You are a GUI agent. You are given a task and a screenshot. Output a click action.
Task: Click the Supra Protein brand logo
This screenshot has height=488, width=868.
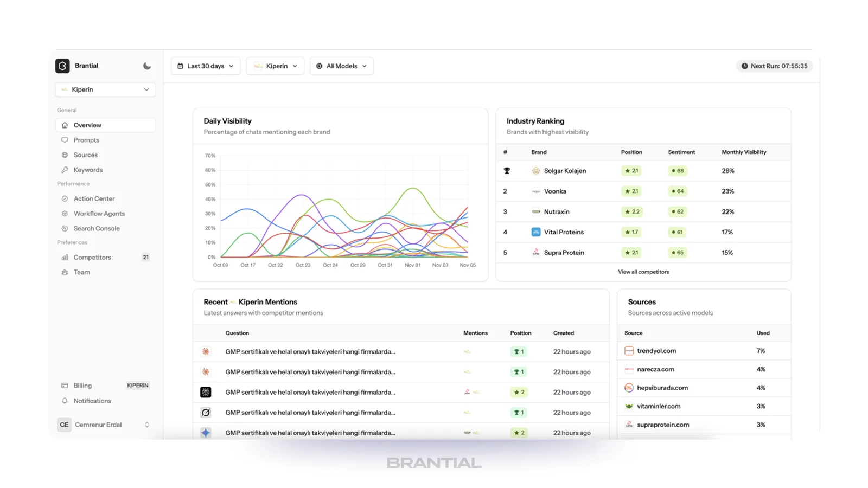point(536,253)
